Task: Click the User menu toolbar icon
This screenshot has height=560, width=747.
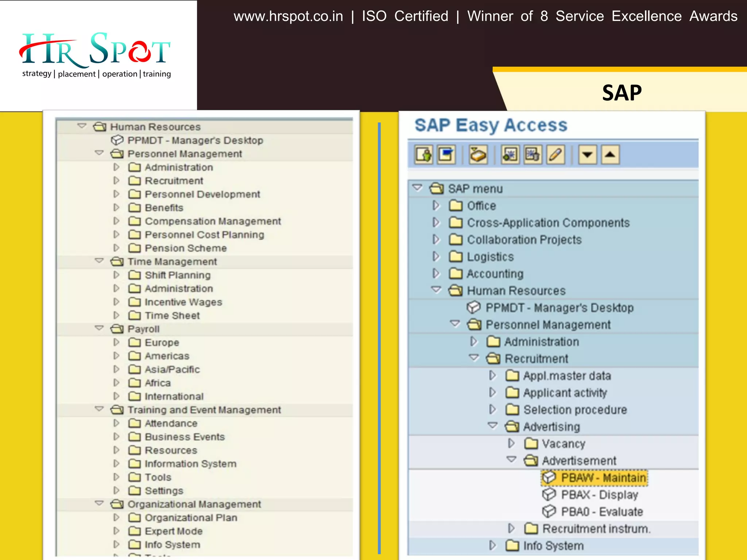Action: (423, 155)
